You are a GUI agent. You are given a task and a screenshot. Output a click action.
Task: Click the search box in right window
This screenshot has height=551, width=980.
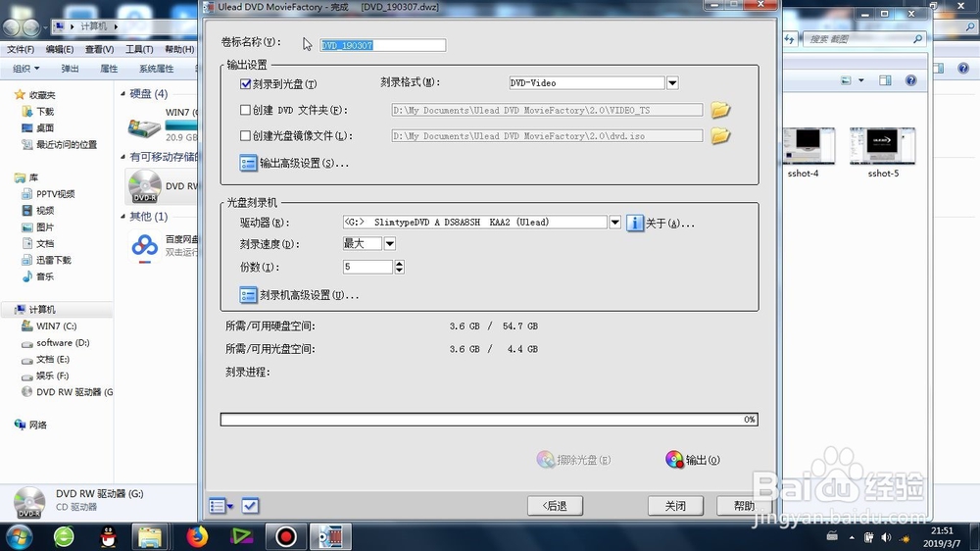coord(863,39)
